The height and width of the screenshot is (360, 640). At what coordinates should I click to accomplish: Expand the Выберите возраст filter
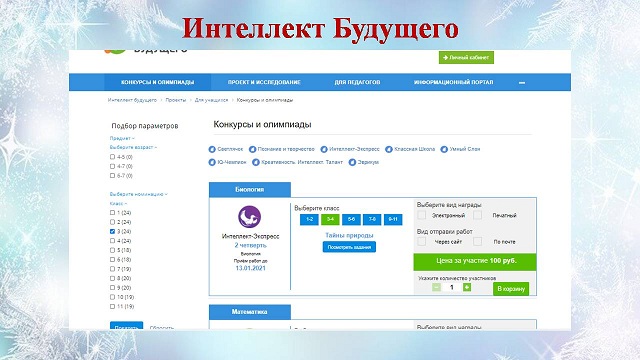(133, 147)
